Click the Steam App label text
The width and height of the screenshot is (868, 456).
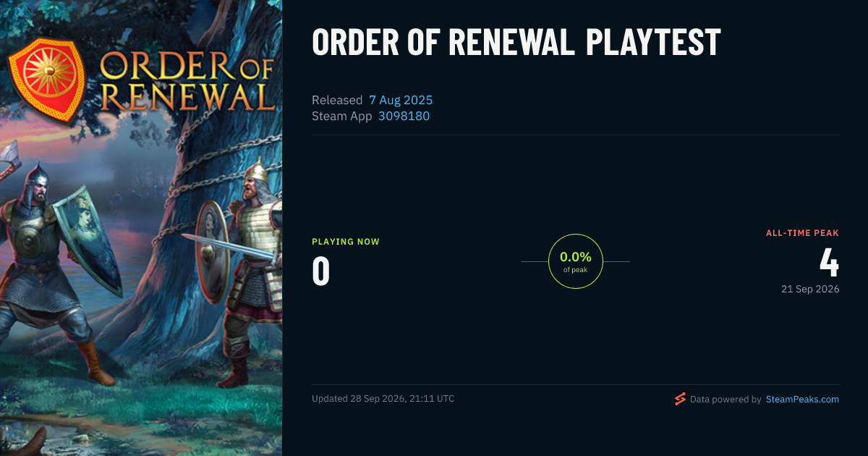pyautogui.click(x=342, y=116)
